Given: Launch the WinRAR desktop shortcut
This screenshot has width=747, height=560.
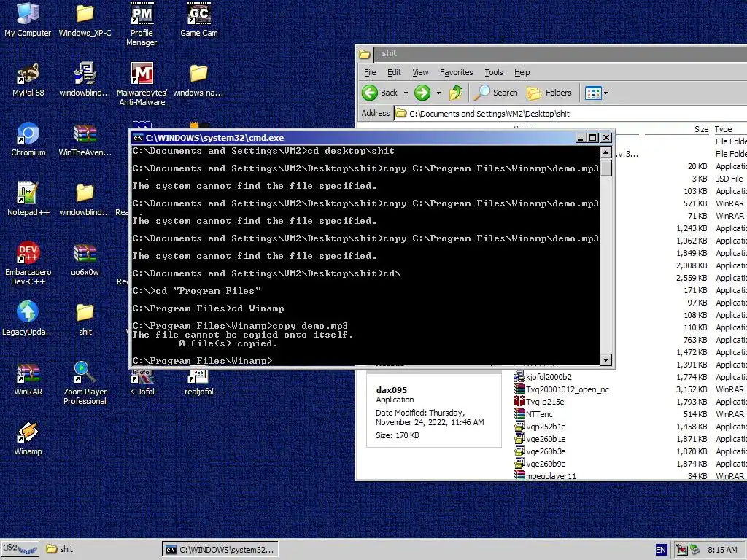Looking at the screenshot, I should (x=28, y=379).
